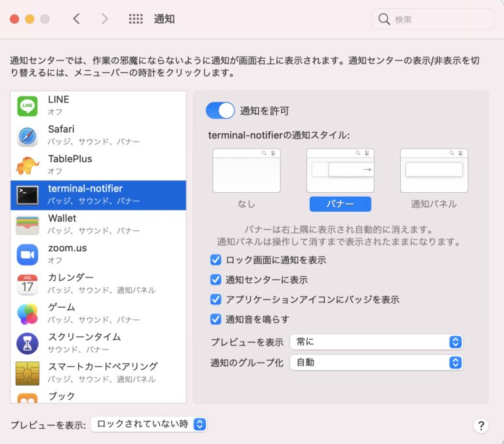Click the zoom.us camera icon
The height and width of the screenshot is (444, 504).
point(28,254)
